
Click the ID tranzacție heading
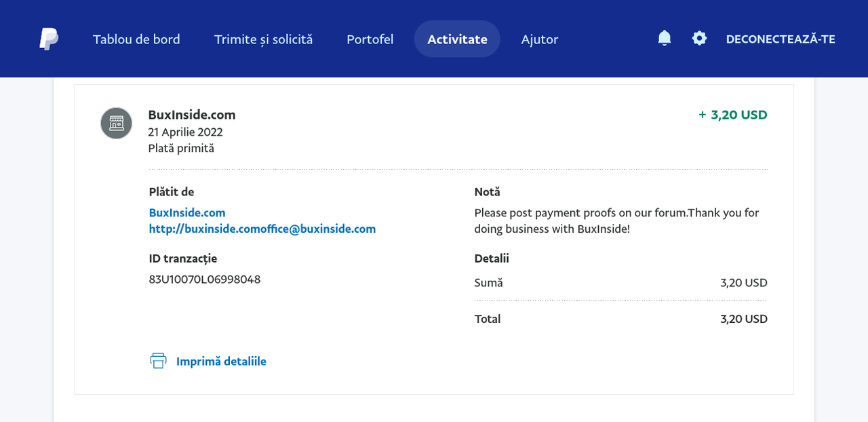(183, 258)
